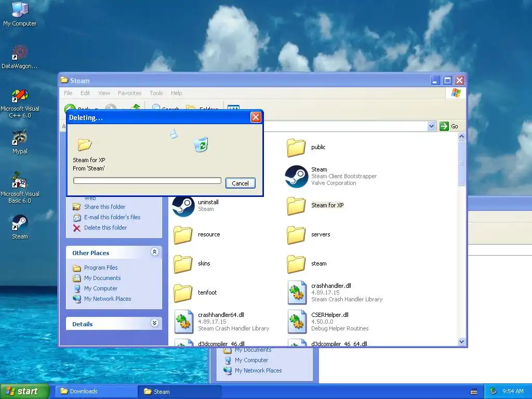
Task: Click Delete this folder link
Action: pos(105,228)
